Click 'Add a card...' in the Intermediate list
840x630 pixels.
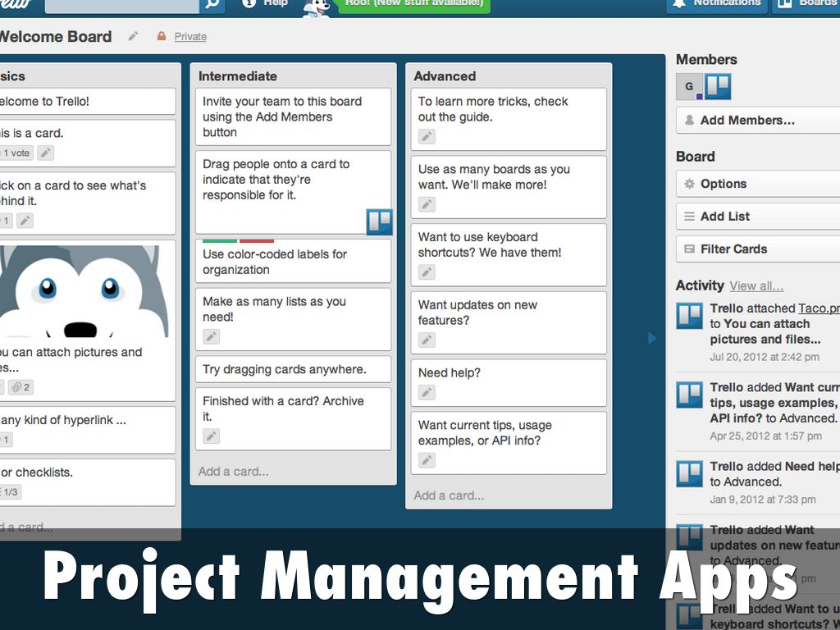[x=234, y=472]
